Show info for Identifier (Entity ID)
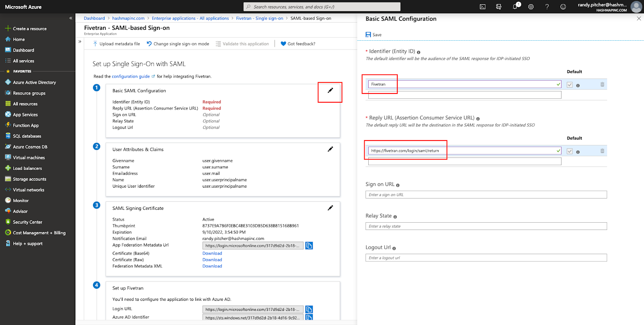 point(419,52)
